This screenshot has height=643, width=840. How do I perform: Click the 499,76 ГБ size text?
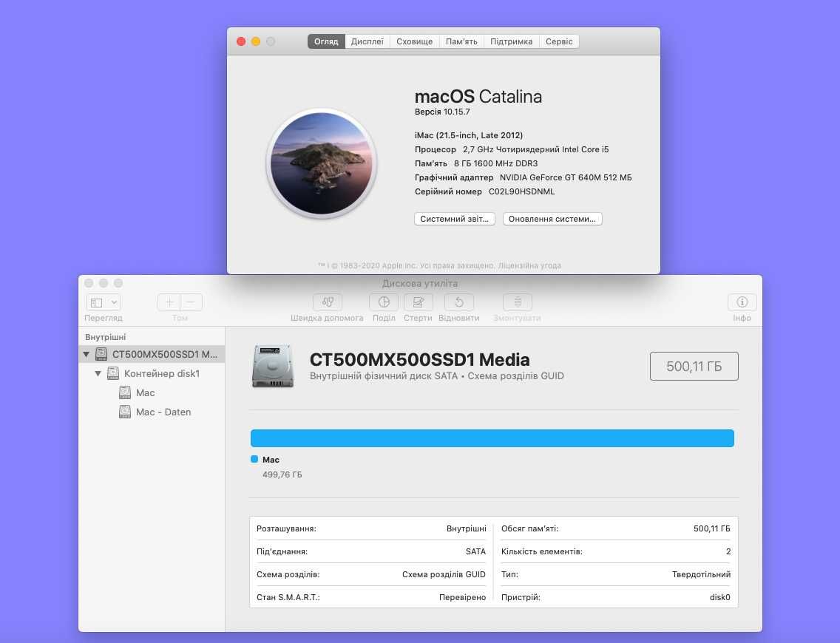click(x=282, y=475)
